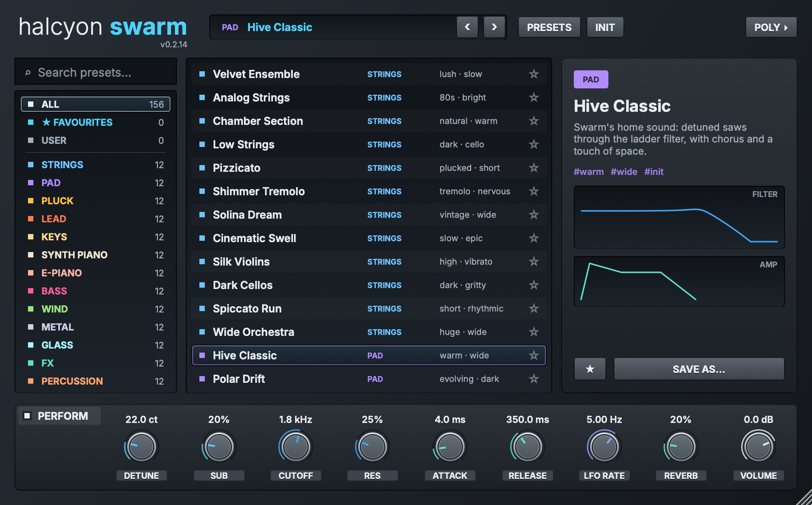Favourite the Cinematic Swell preset
This screenshot has height=505, width=812.
(x=534, y=238)
